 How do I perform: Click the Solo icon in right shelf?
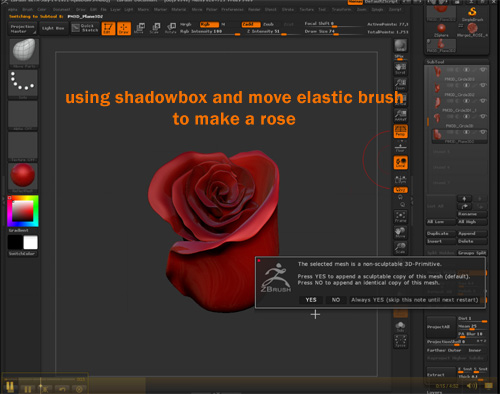coord(400,327)
